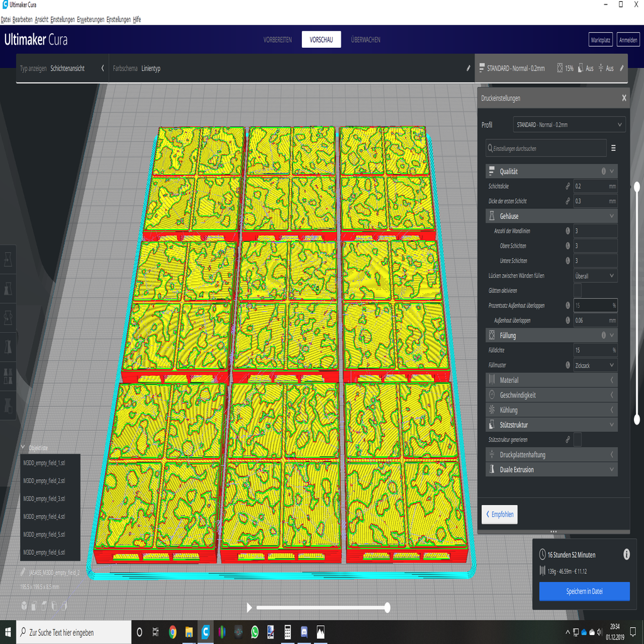The height and width of the screenshot is (644, 644).
Task: Click the horizontal path slider handle
Action: (387, 608)
